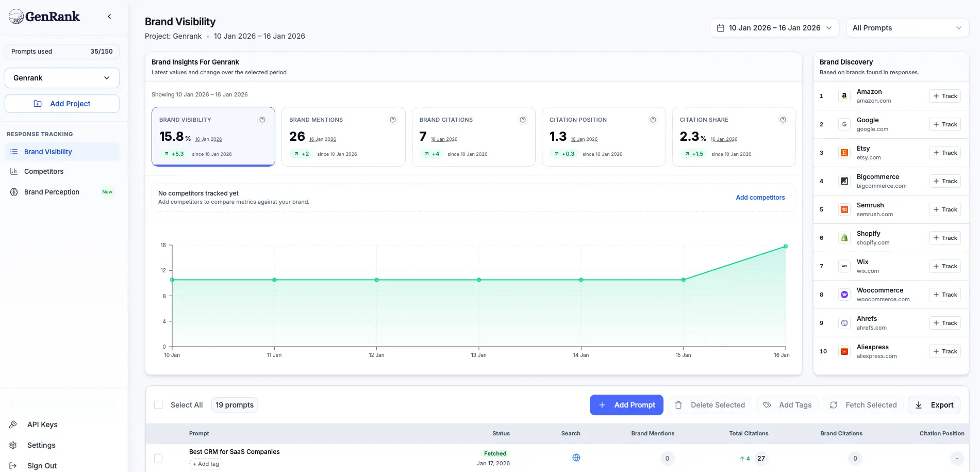The height and width of the screenshot is (472, 980).
Task: Expand the All Prompts dropdown
Action: pyautogui.click(x=907, y=27)
